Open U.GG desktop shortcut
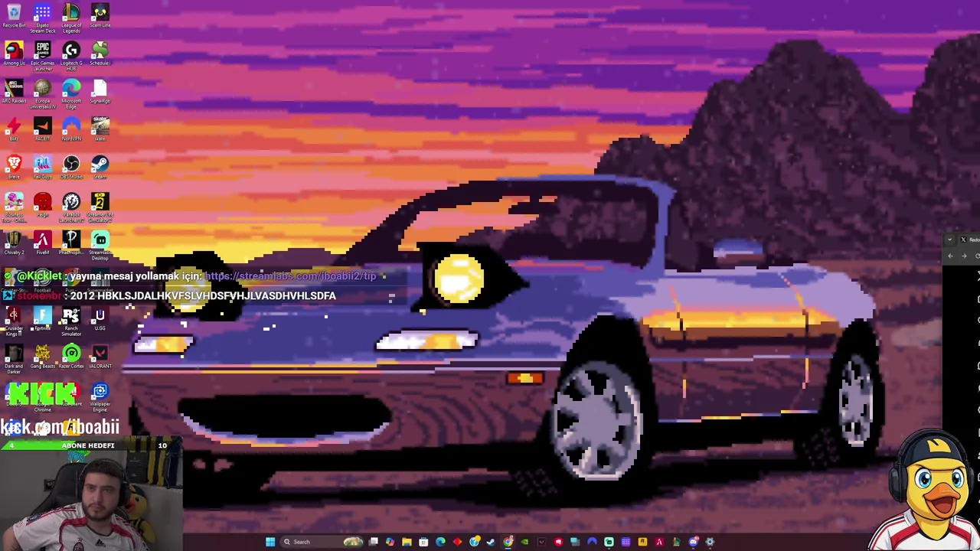Image resolution: width=980 pixels, height=551 pixels. point(100,318)
